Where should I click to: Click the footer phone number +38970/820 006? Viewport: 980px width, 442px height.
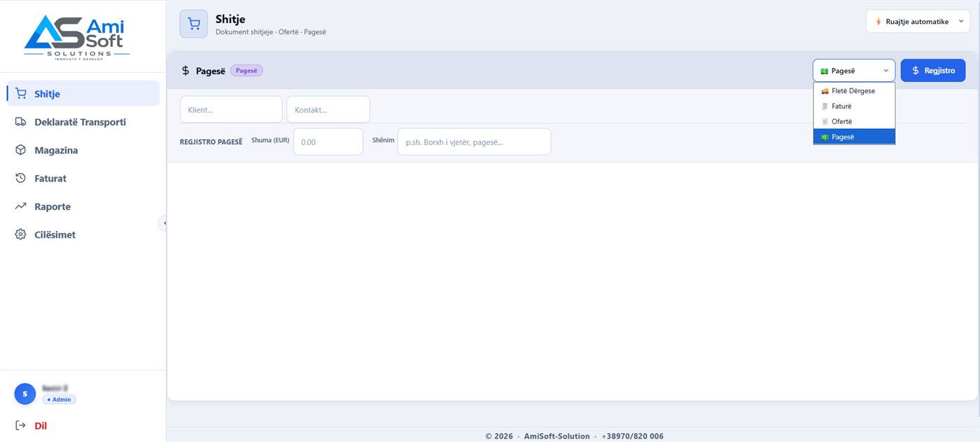(632, 436)
